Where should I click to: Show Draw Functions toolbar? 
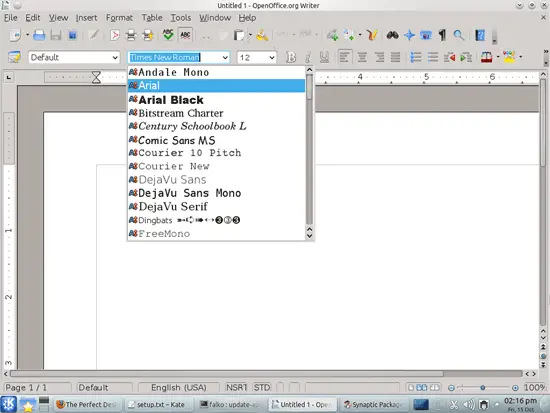(x=372, y=35)
